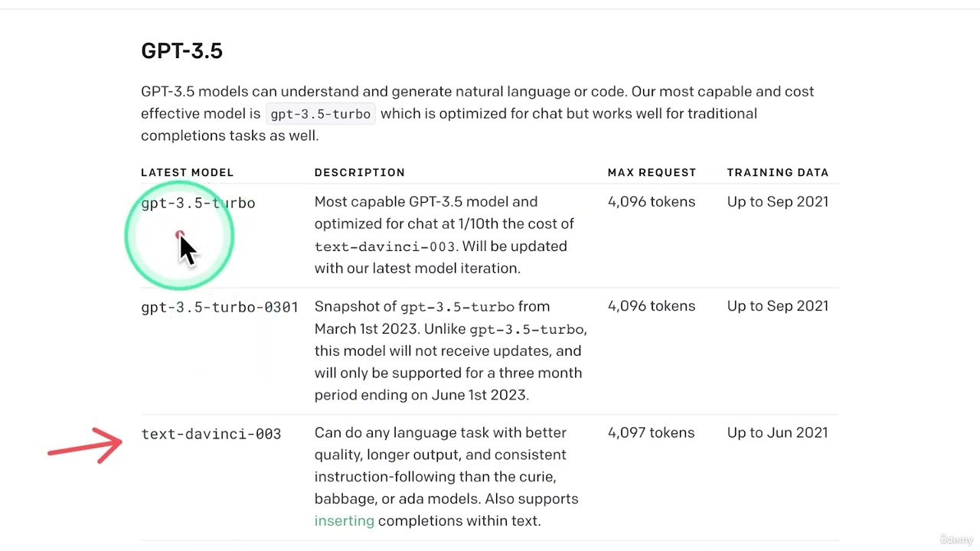Click the GPT-3.5 section heading
This screenshot has height=551, width=980.
click(181, 51)
